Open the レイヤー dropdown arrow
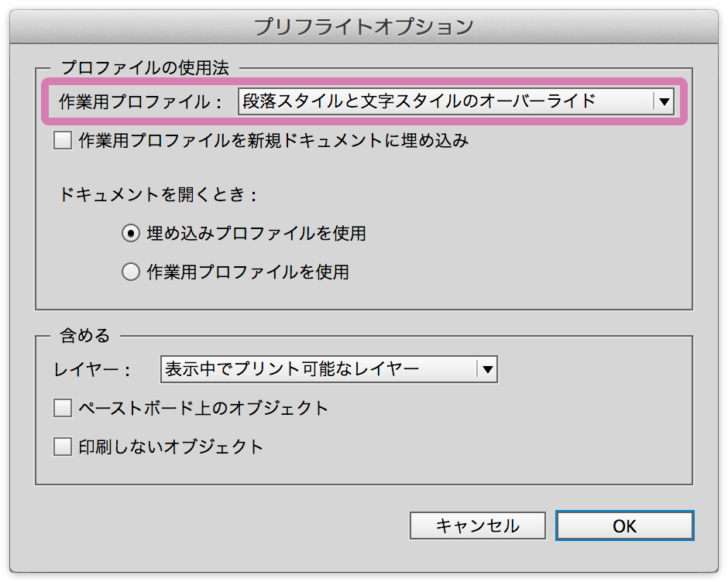 [x=487, y=369]
